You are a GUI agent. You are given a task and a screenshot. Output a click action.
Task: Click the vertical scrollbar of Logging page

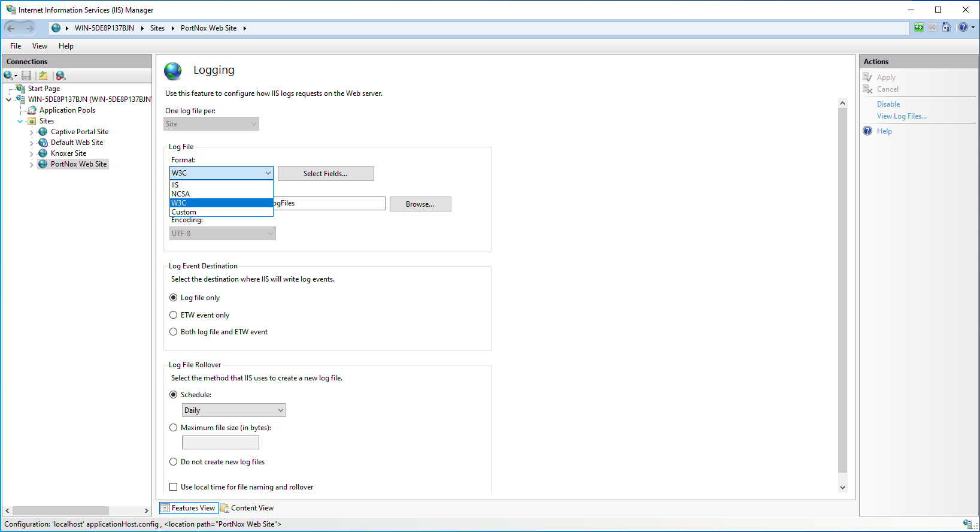point(842,291)
